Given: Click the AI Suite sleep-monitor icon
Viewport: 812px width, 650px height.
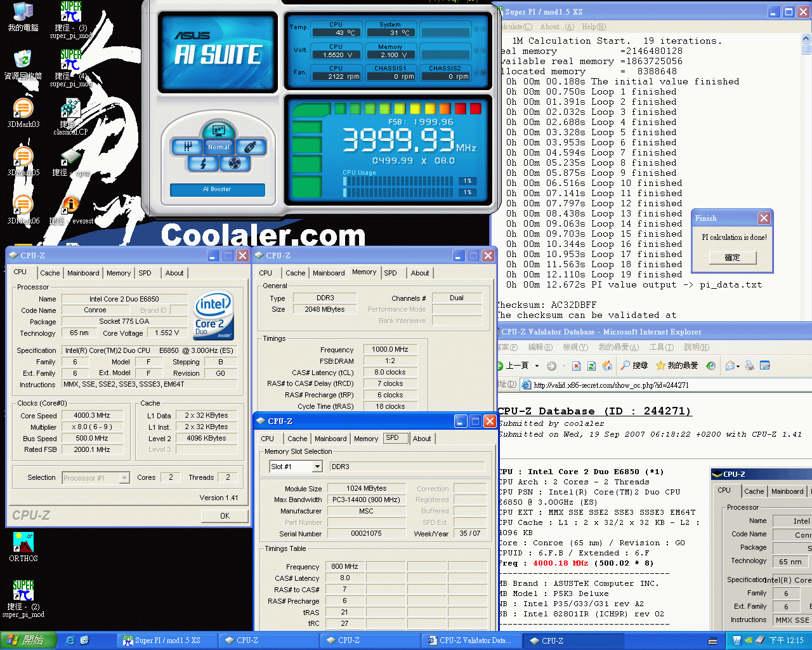Looking at the screenshot, I should (219, 130).
